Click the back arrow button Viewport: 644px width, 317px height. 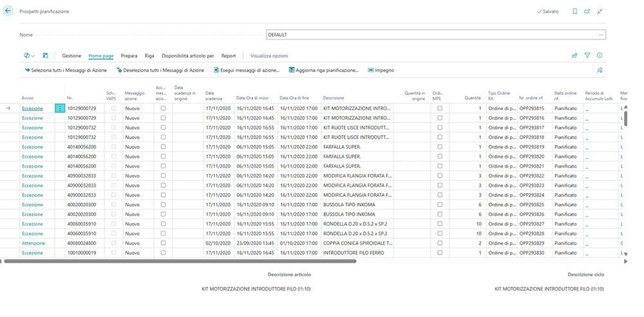(x=8, y=11)
